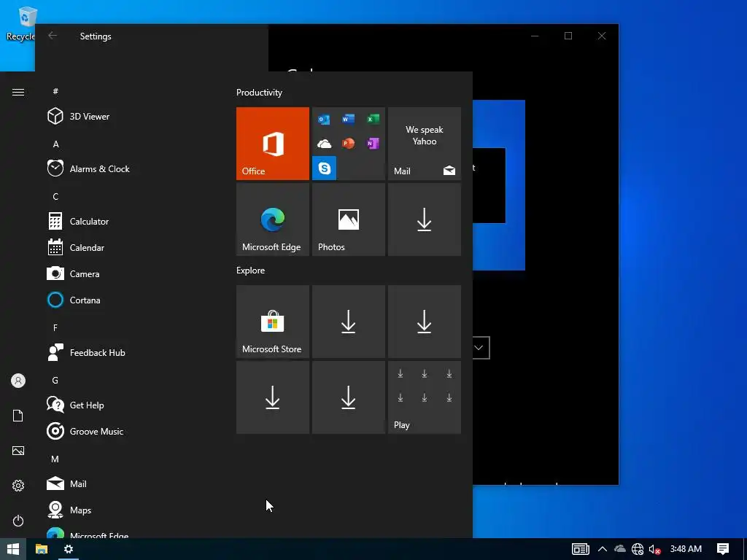Click the # section header in app list

tap(55, 91)
